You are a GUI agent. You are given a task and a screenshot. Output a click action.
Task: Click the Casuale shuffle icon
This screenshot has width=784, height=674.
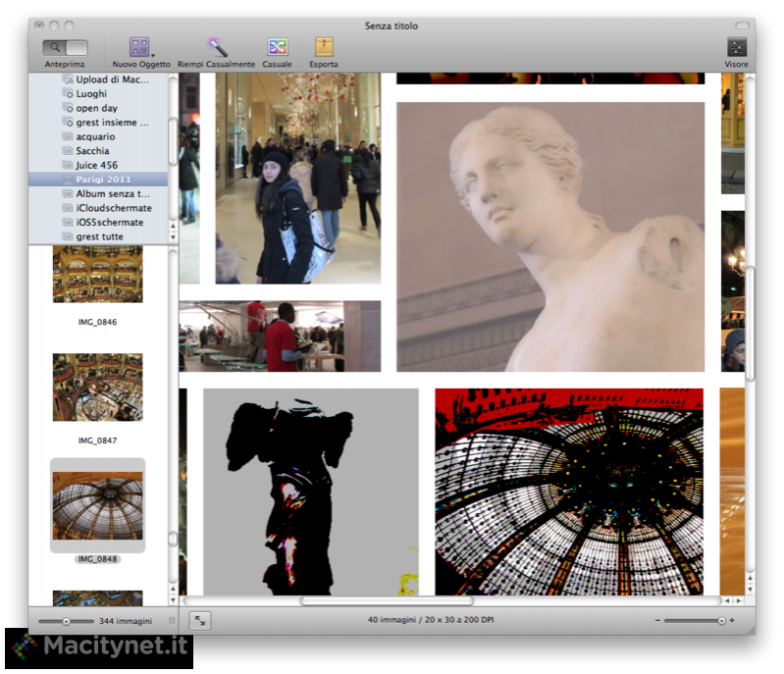click(278, 47)
